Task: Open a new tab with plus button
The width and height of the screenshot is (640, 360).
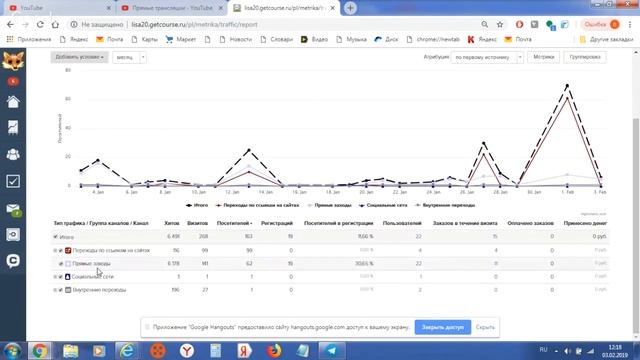Action: tap(350, 8)
